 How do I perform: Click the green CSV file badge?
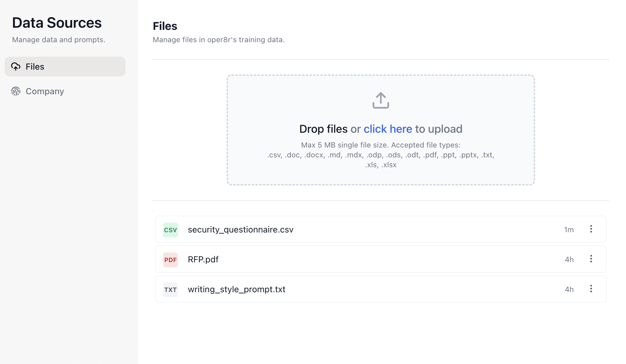pyautogui.click(x=171, y=230)
